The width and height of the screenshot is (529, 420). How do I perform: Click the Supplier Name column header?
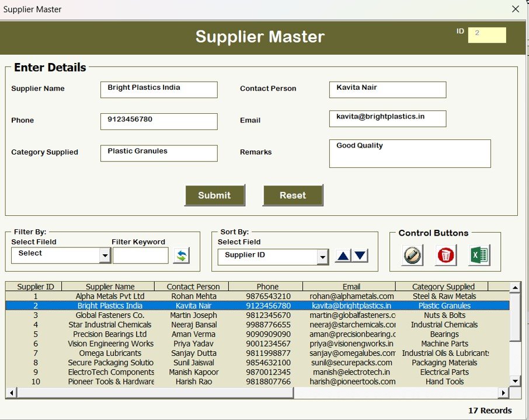pos(109,286)
